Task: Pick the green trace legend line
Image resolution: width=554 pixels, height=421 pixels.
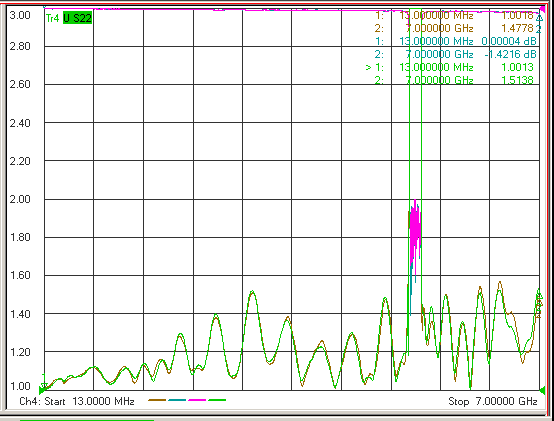Action: pyautogui.click(x=217, y=400)
